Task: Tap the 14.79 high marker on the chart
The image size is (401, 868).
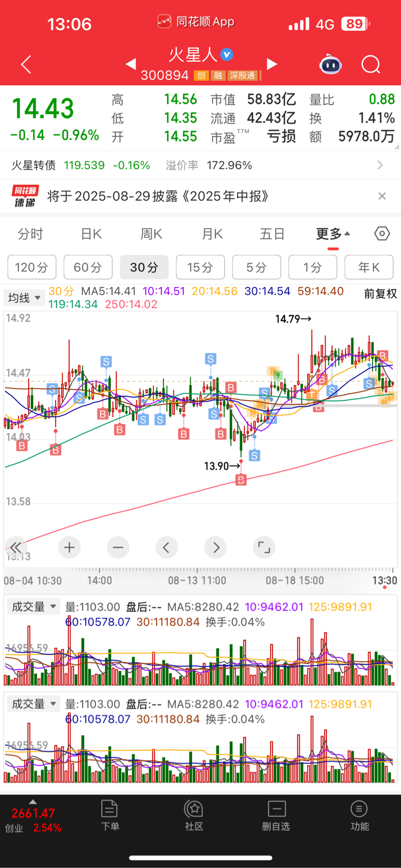Action: [x=293, y=319]
